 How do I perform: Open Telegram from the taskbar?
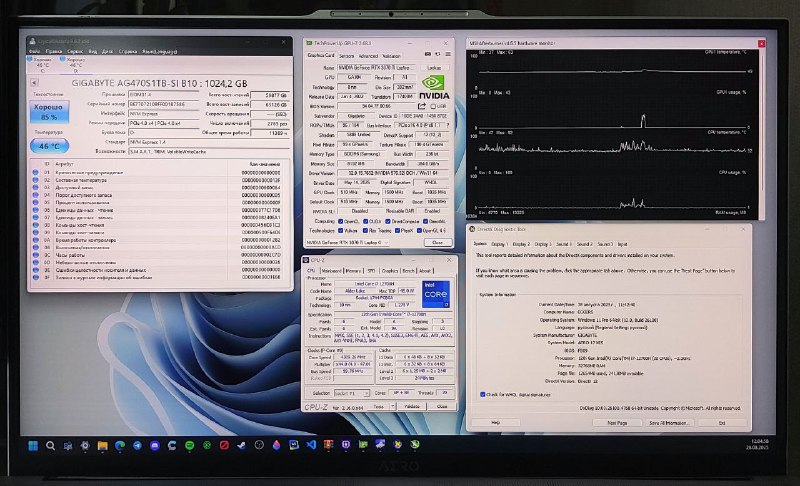click(x=137, y=446)
